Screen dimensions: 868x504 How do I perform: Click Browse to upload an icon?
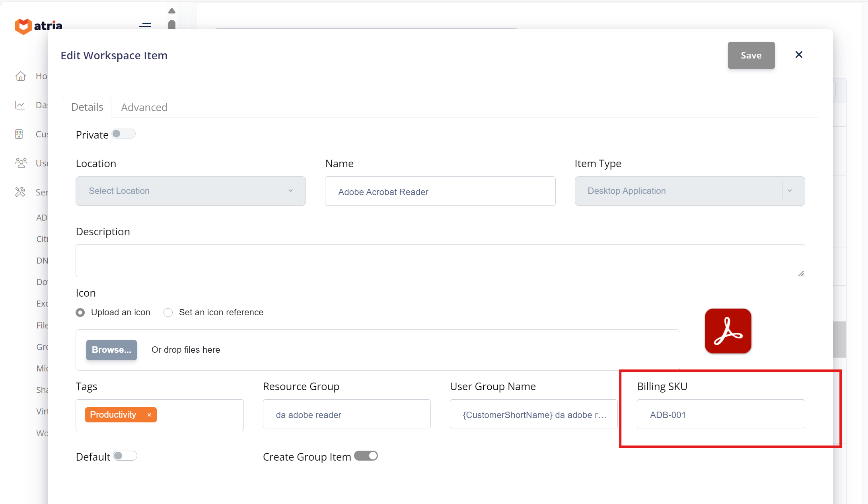(111, 350)
